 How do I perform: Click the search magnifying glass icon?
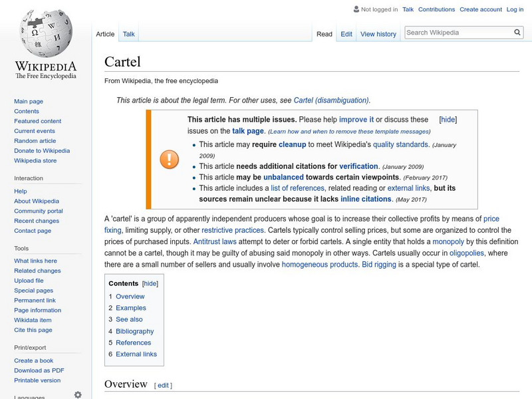pyautogui.click(x=517, y=31)
